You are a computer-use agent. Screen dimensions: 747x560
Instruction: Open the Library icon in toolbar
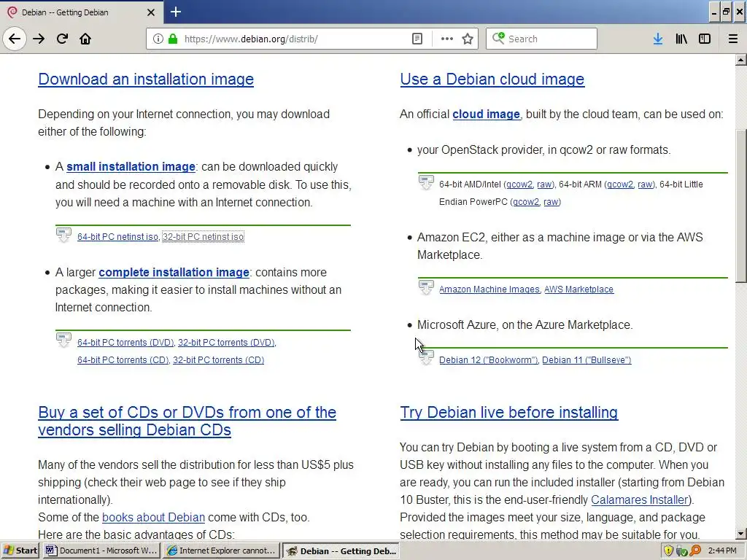click(x=681, y=39)
